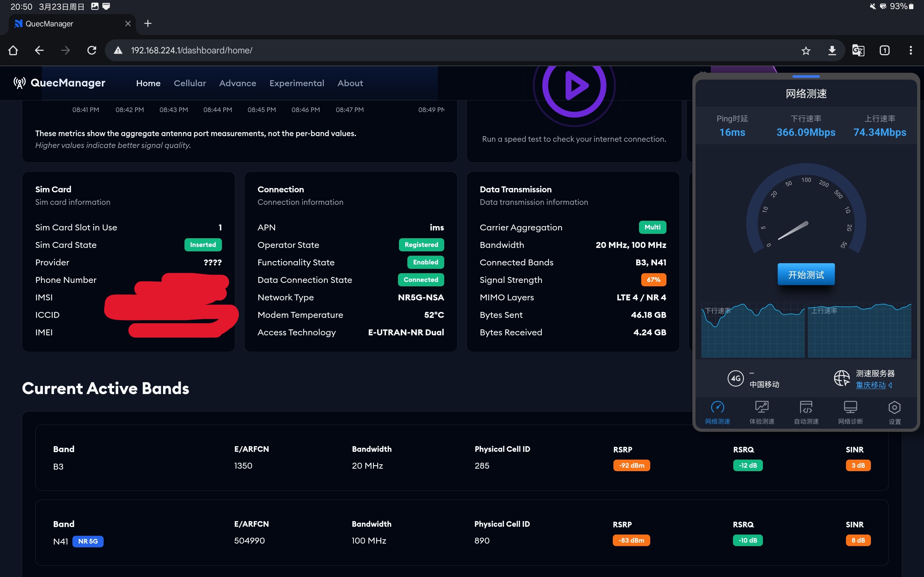Open the tab switcher showing 1
Image resolution: width=924 pixels, height=577 pixels.
[x=884, y=50]
